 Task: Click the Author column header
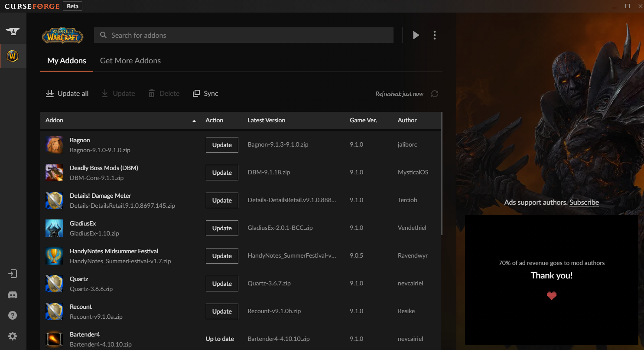click(x=407, y=120)
